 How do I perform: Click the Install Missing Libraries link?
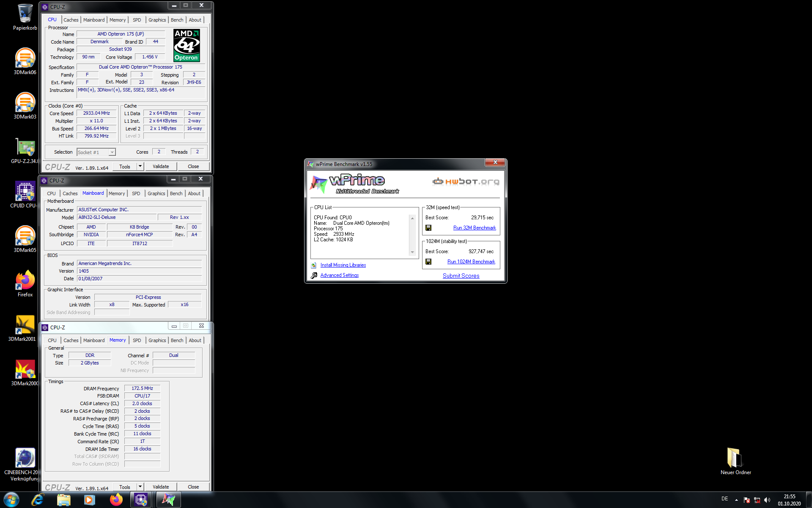[343, 265]
